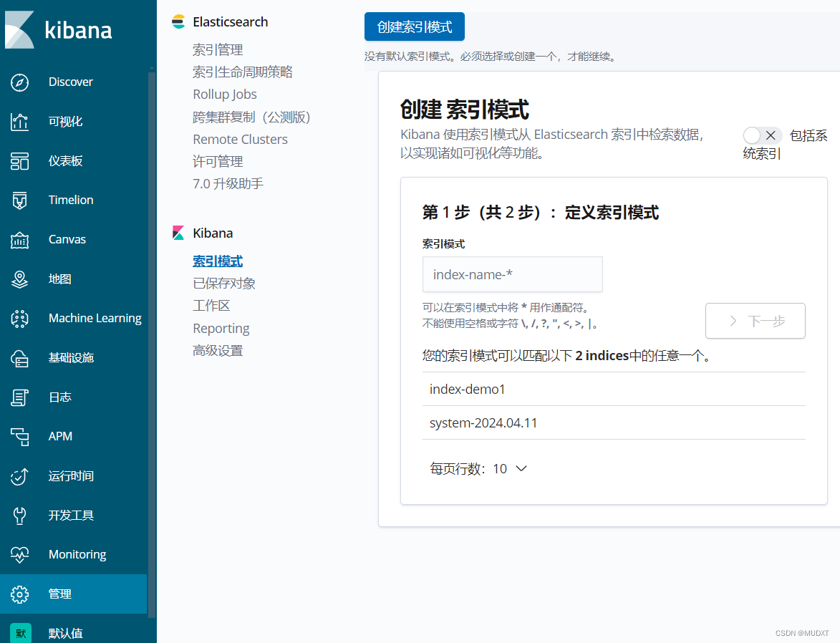Click the 可视化 chart icon

(20, 122)
